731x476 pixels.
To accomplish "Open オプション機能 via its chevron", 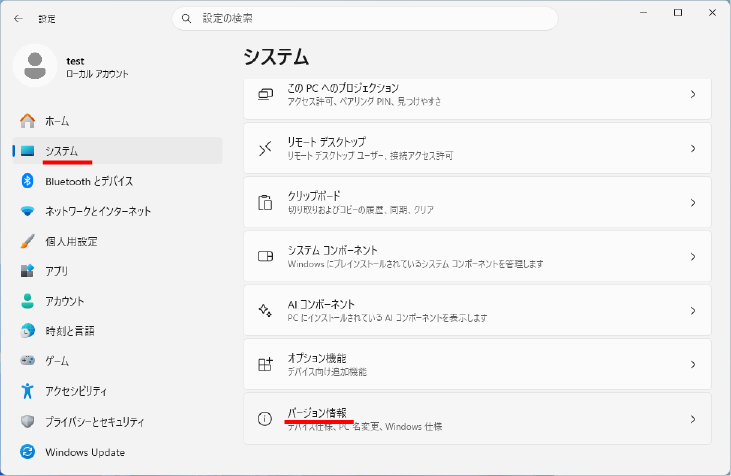I will (x=693, y=365).
